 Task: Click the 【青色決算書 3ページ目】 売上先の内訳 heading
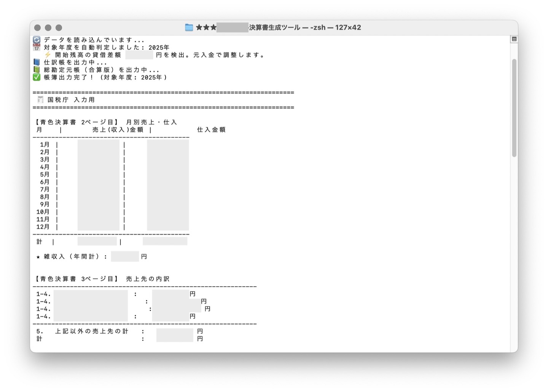point(102,279)
